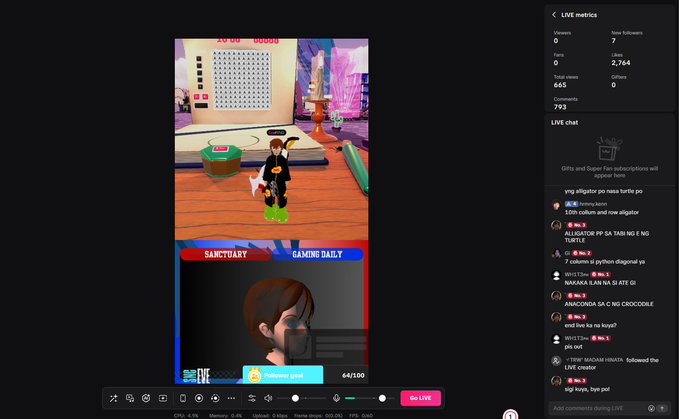The width and height of the screenshot is (679, 419).
Task: Click the 64/100 follower goal counter
Action: click(x=353, y=375)
